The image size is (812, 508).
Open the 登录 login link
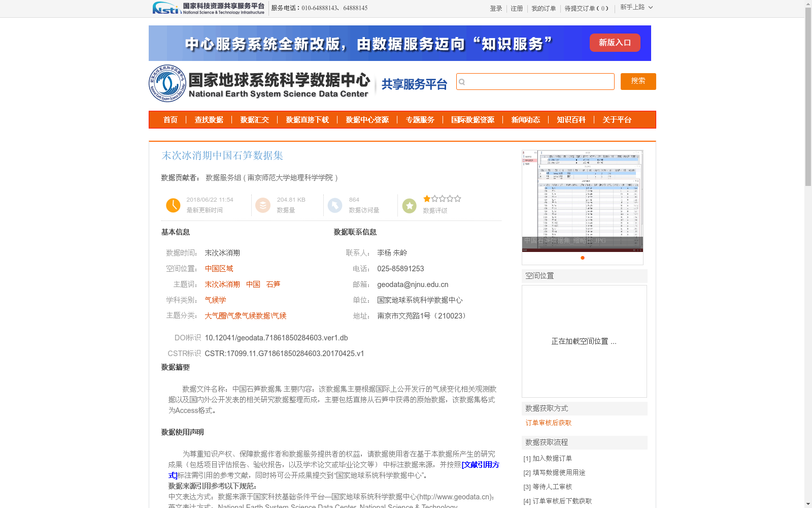pos(496,9)
